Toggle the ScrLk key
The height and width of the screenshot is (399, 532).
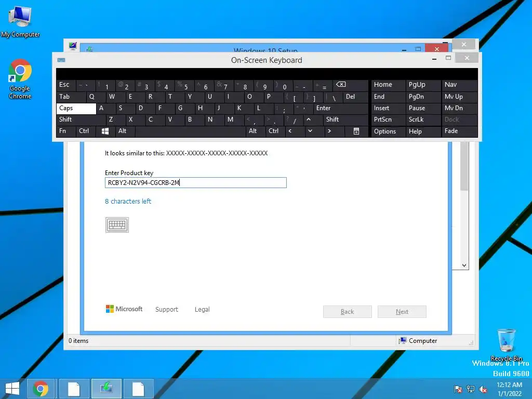coord(423,119)
